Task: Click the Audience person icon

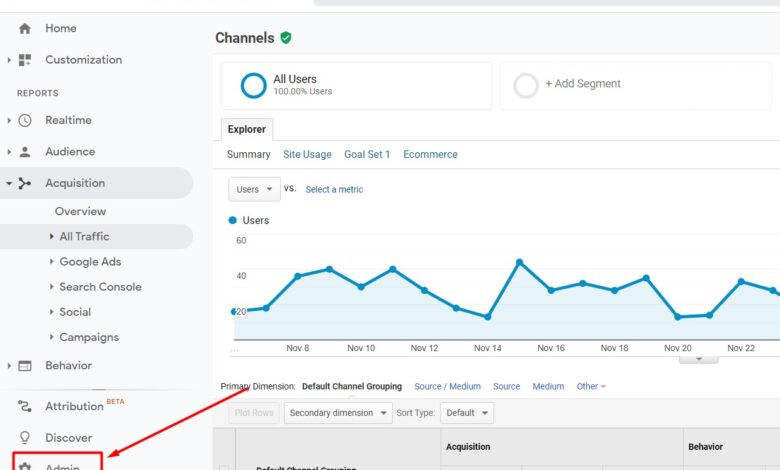Action: [24, 152]
